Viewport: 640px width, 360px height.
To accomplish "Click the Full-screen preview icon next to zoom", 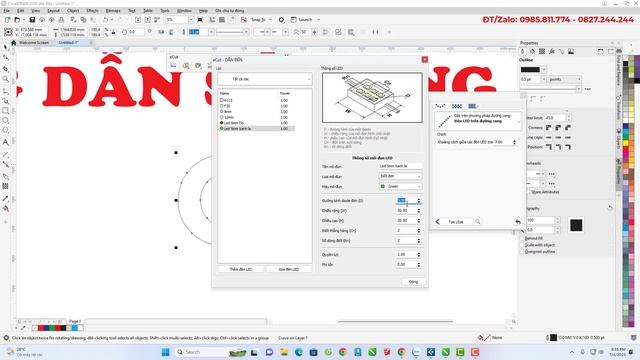I will [200, 20].
